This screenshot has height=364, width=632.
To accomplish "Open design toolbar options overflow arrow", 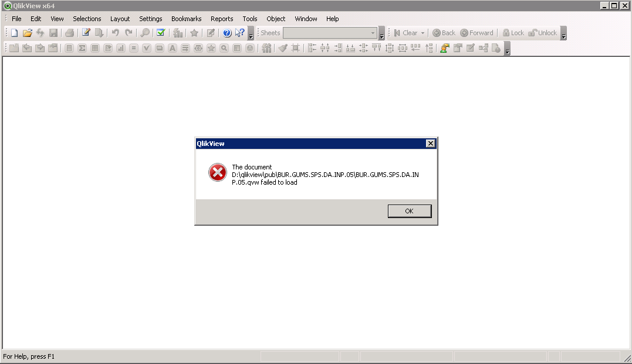I will point(508,48).
